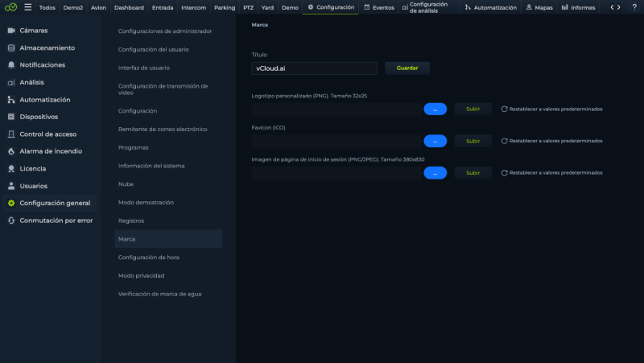Open the Informes tab

click(x=578, y=7)
